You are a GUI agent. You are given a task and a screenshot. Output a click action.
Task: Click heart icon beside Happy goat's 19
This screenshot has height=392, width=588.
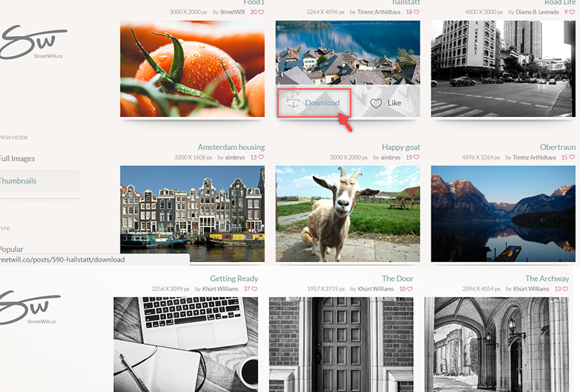(416, 157)
